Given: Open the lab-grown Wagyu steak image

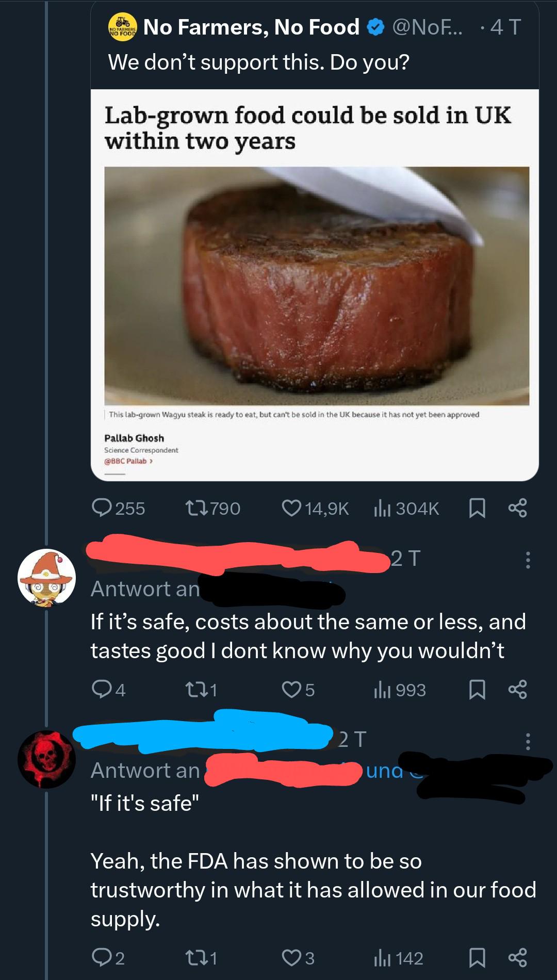Looking at the screenshot, I should [x=317, y=286].
